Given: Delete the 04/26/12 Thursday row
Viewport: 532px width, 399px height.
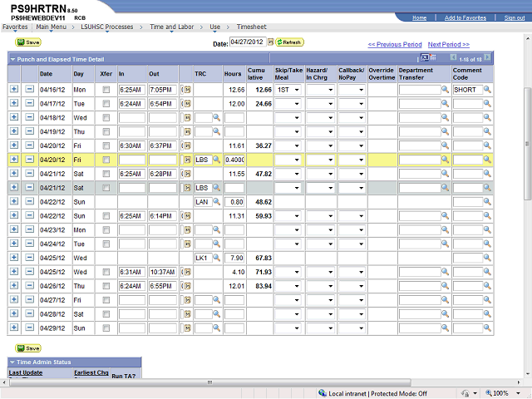Looking at the screenshot, I should click(x=30, y=286).
